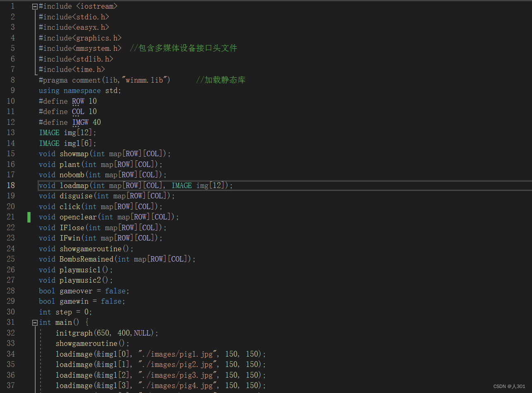Screen dimensions: 532x393
Task: Collapse the #include block on line 1
Action: click(35, 7)
